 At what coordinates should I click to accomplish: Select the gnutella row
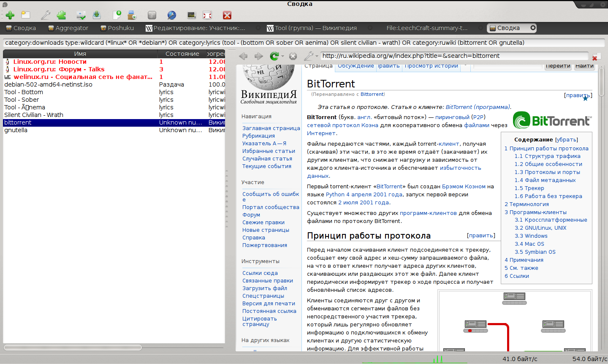pyautogui.click(x=114, y=130)
